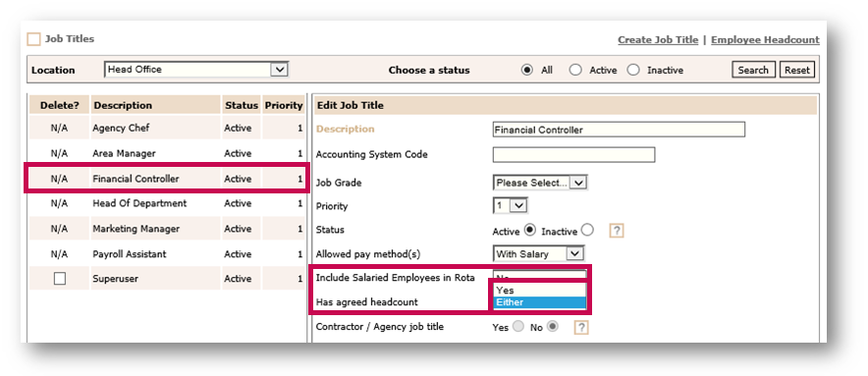Open the Allowed pay method(s) dropdown
The height and width of the screenshot is (376, 868).
(x=539, y=254)
